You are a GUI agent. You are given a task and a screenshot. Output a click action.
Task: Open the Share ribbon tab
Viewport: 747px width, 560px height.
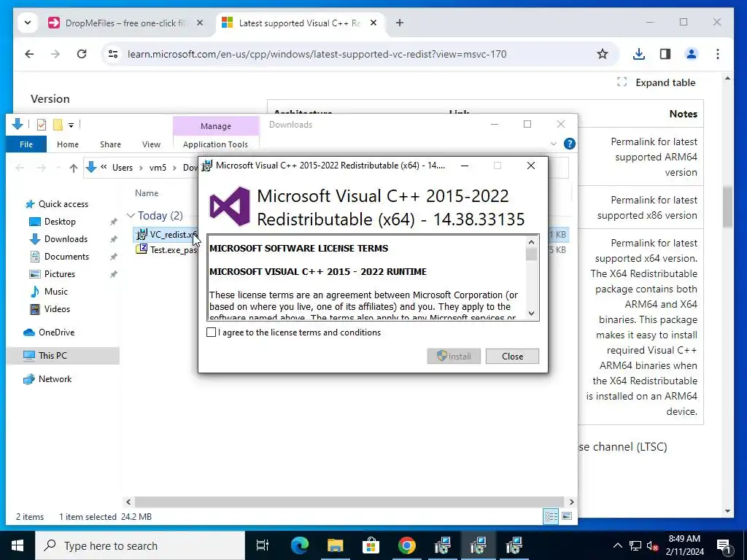tap(110, 144)
